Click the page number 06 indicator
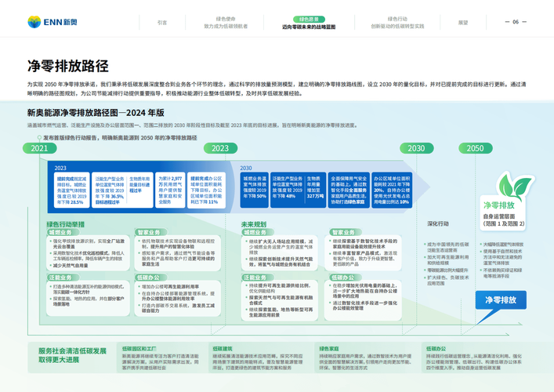The image size is (554, 392). pos(516,22)
